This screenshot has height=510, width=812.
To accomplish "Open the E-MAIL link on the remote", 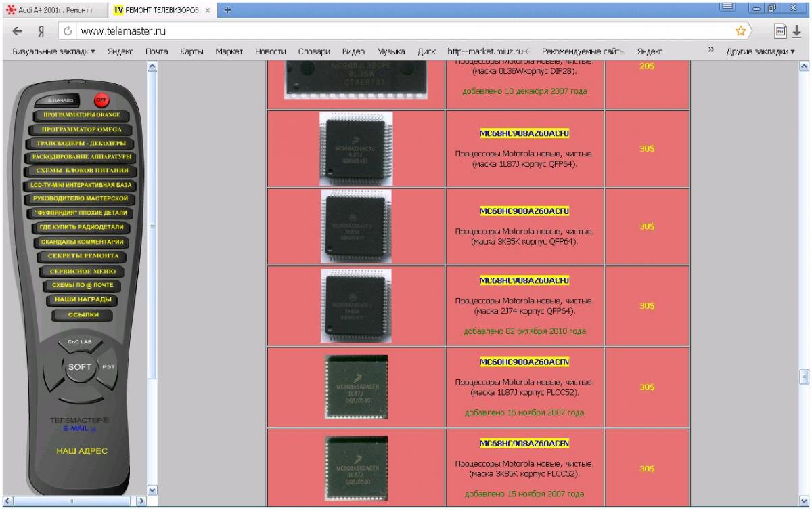I will click(x=80, y=429).
